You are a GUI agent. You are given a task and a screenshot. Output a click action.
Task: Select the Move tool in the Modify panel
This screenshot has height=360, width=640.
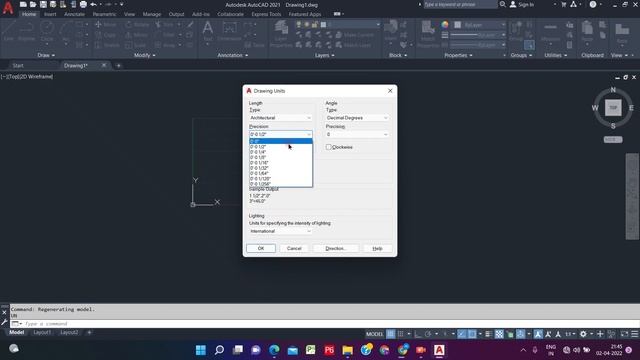106,24
